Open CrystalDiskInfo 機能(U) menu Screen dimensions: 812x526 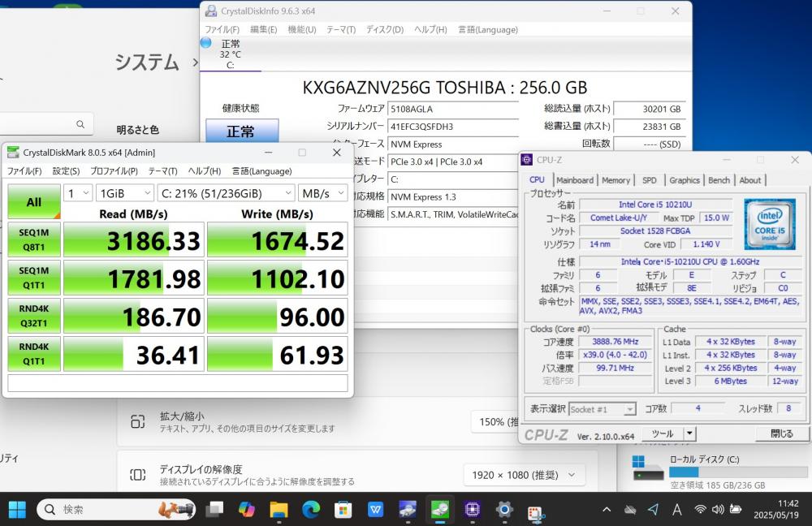pyautogui.click(x=302, y=29)
